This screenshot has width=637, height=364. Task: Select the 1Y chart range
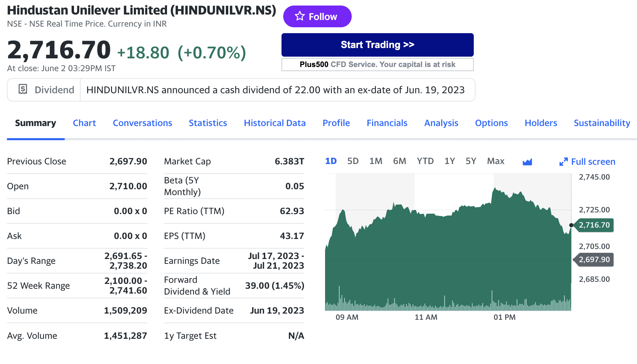pyautogui.click(x=450, y=161)
